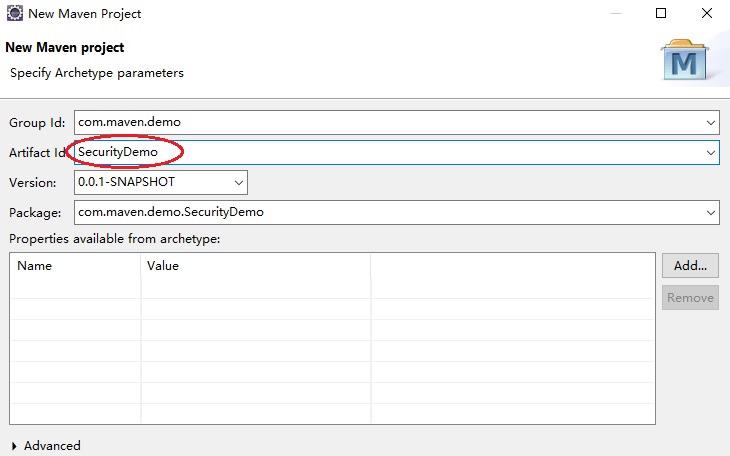The height and width of the screenshot is (456, 730).
Task: Click the New Maven project heading
Action: [x=65, y=48]
